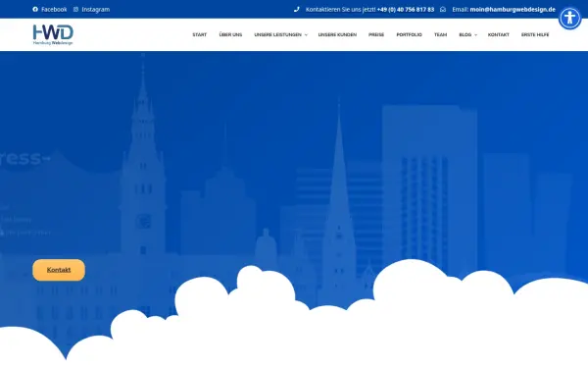Screen dimensions: 588x368
Task: Open the Facebook link
Action: click(54, 9)
